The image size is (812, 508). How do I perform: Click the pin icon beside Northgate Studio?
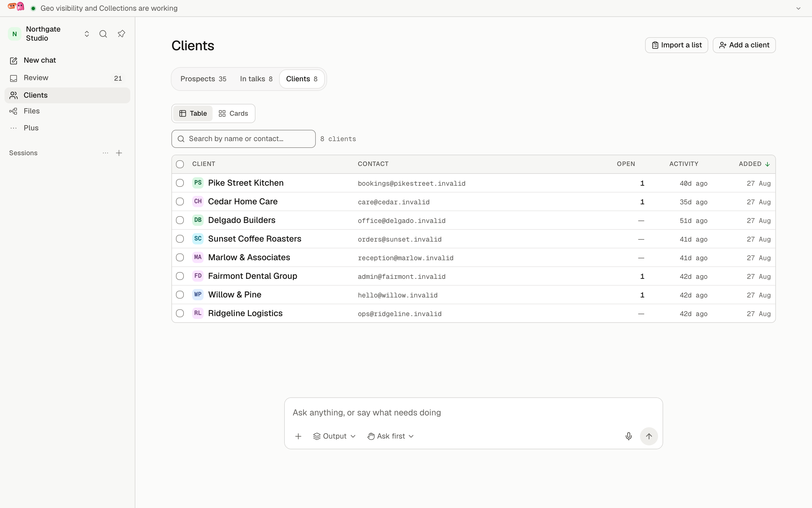point(121,34)
